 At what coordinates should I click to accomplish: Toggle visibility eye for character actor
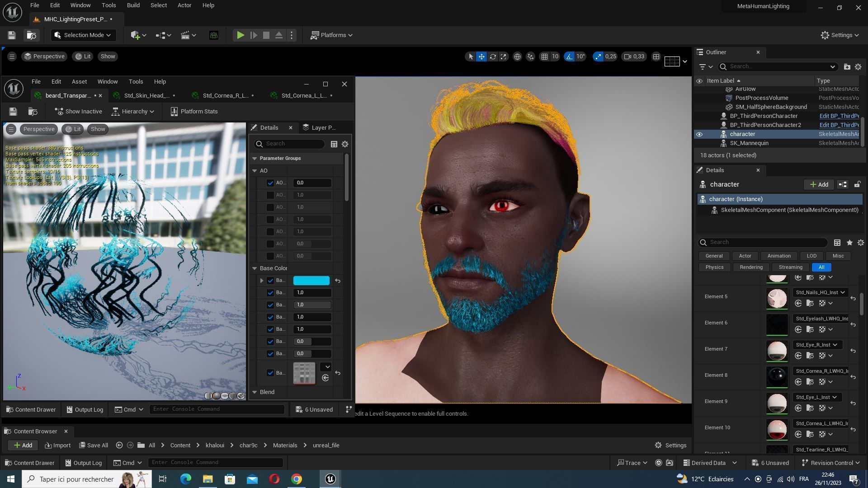699,134
